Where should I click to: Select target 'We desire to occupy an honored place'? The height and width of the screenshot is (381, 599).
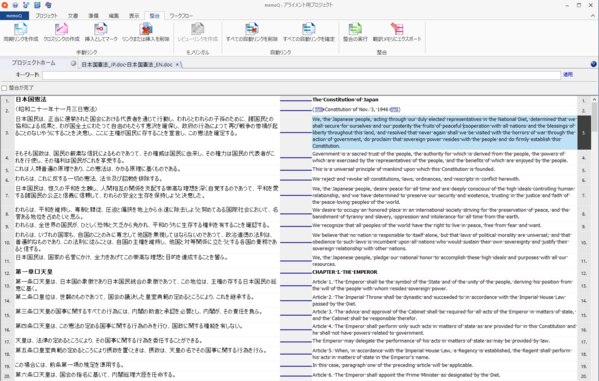441,213
